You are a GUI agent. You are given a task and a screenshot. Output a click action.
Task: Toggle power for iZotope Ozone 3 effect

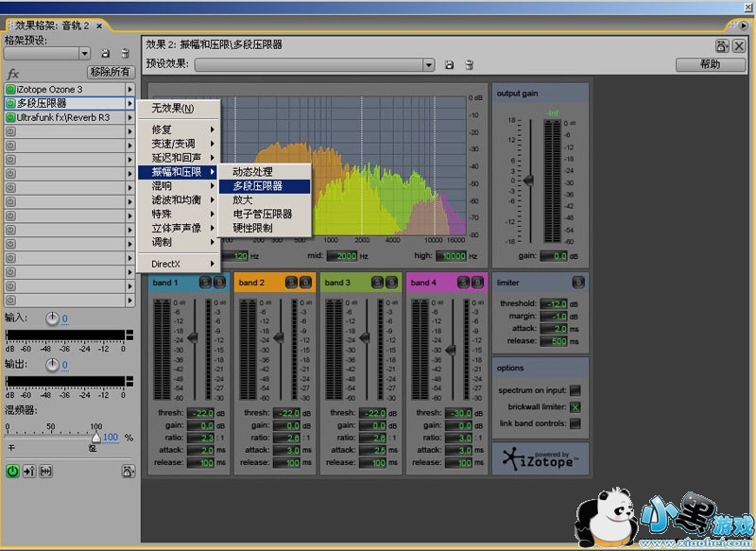[10, 89]
